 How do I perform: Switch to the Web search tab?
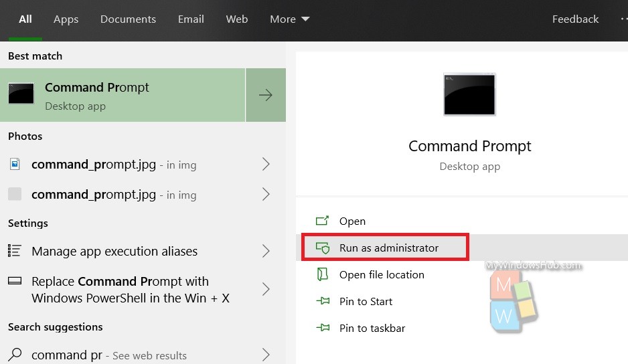(x=237, y=19)
